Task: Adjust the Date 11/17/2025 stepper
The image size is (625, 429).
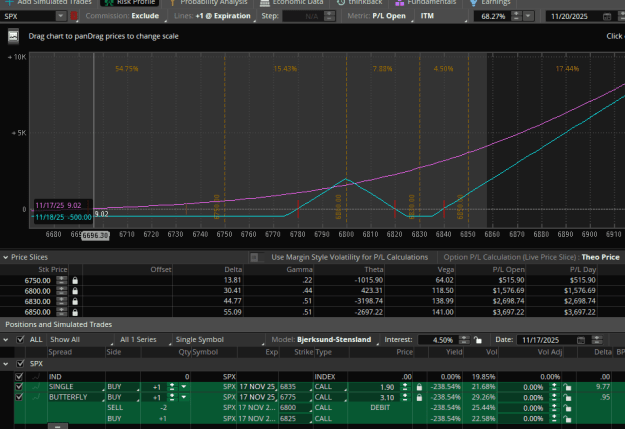Action: (597, 340)
